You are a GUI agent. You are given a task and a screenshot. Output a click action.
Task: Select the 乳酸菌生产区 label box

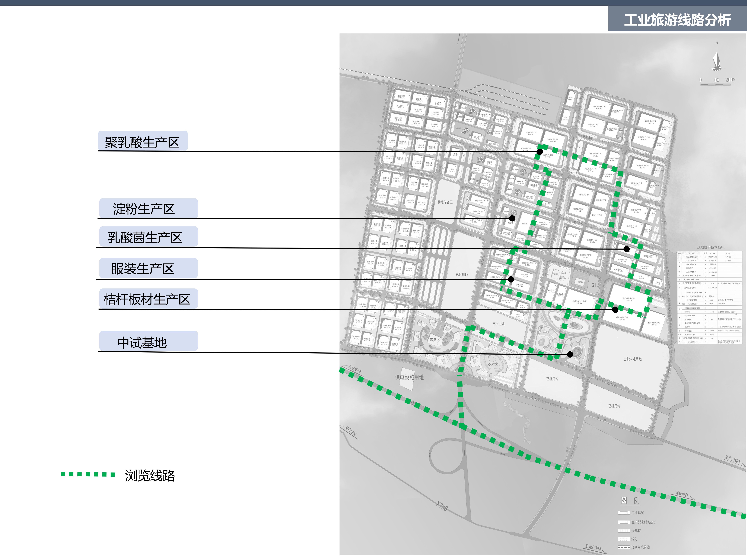(x=149, y=237)
